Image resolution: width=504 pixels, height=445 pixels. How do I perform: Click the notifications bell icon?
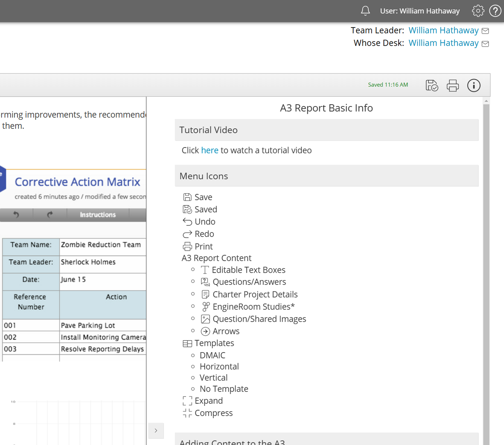(x=365, y=11)
